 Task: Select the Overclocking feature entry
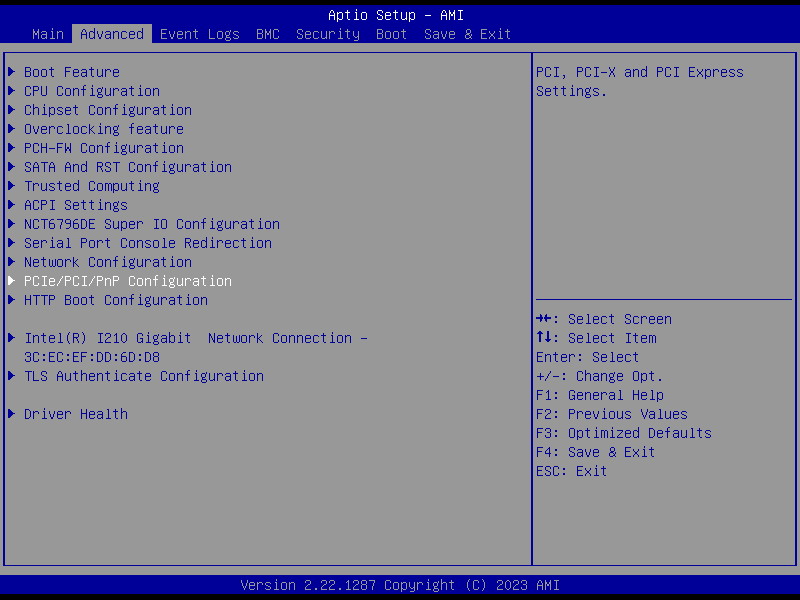[x=104, y=129]
